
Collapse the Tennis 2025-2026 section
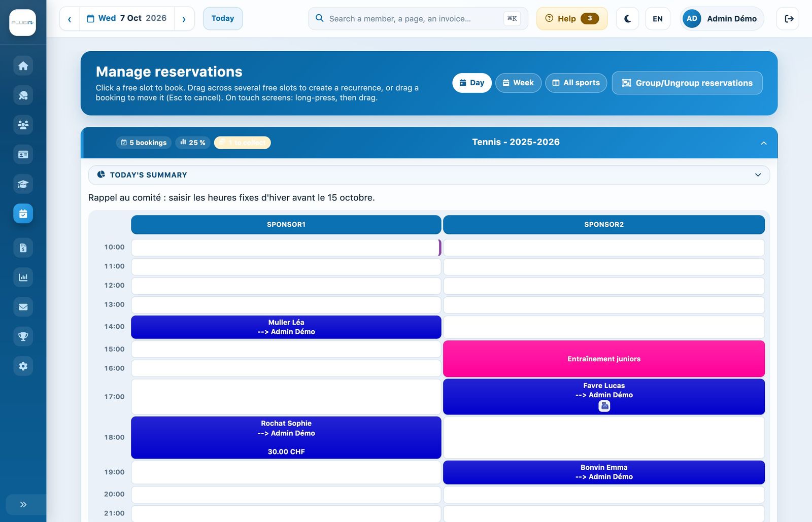763,143
